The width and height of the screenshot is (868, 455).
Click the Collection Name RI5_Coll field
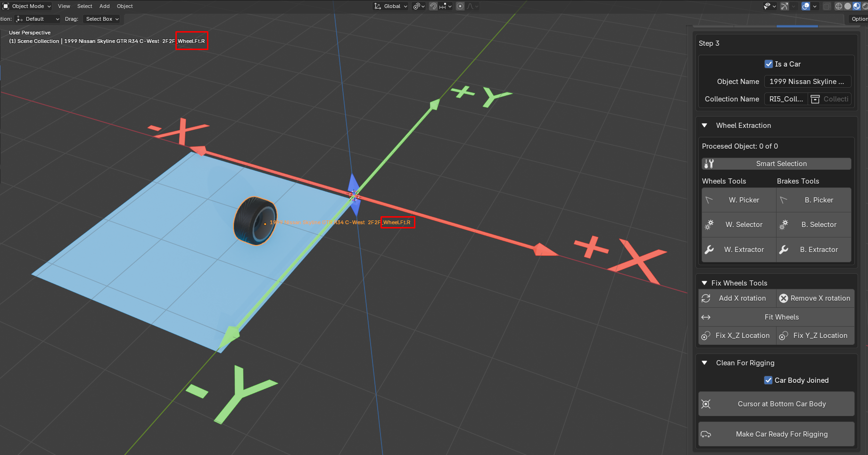pos(786,99)
